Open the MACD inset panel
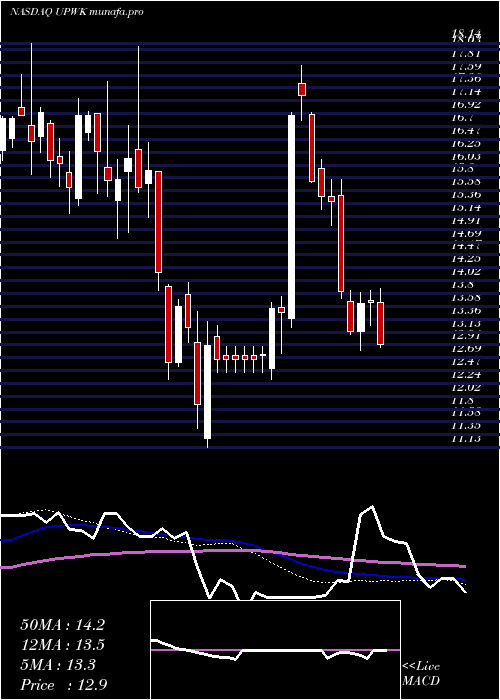Viewport: 500px width, 700px height. [275, 650]
